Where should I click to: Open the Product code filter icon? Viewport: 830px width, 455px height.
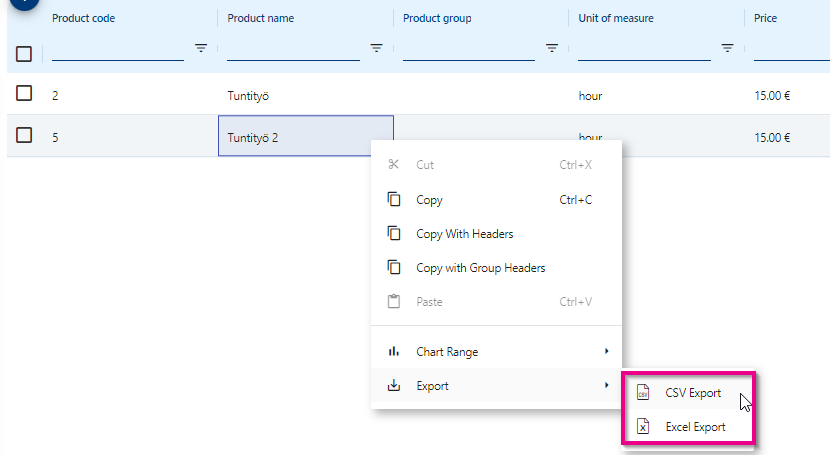(200, 48)
